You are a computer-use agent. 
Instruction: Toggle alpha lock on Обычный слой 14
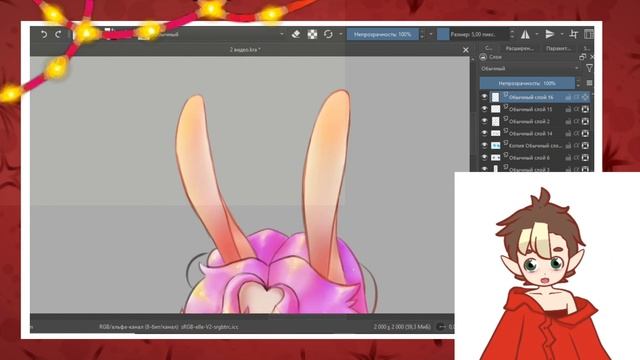pyautogui.click(x=585, y=133)
